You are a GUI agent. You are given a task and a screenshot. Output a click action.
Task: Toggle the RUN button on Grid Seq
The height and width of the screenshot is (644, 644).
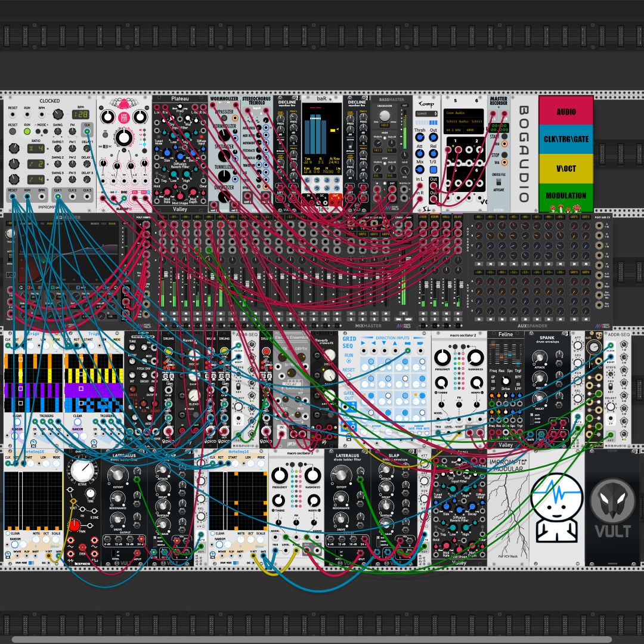[349, 361]
